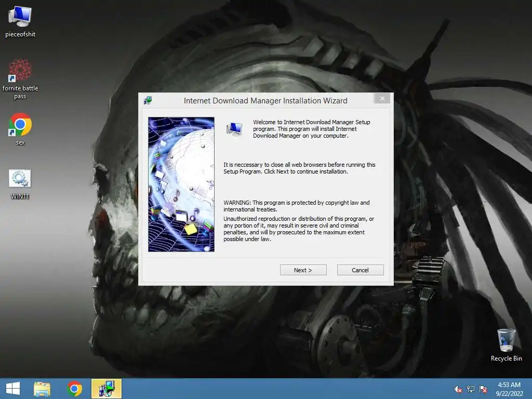Click the 'Welcome to Internet Download Manager' text

pos(312,129)
